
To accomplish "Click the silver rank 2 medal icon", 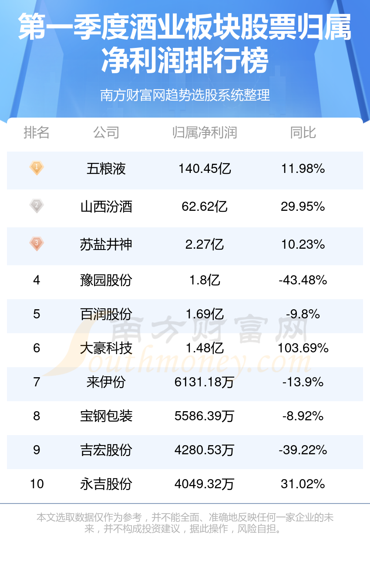I will 37,206.
